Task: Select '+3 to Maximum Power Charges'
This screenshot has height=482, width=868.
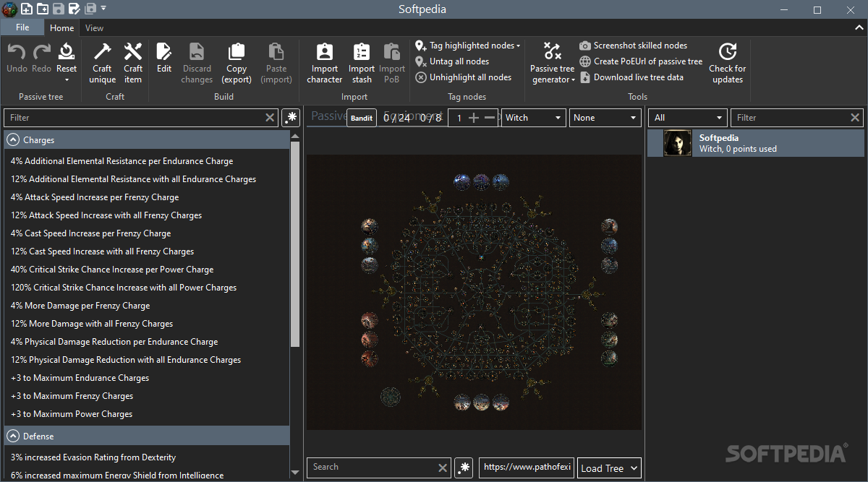Action: coord(72,414)
